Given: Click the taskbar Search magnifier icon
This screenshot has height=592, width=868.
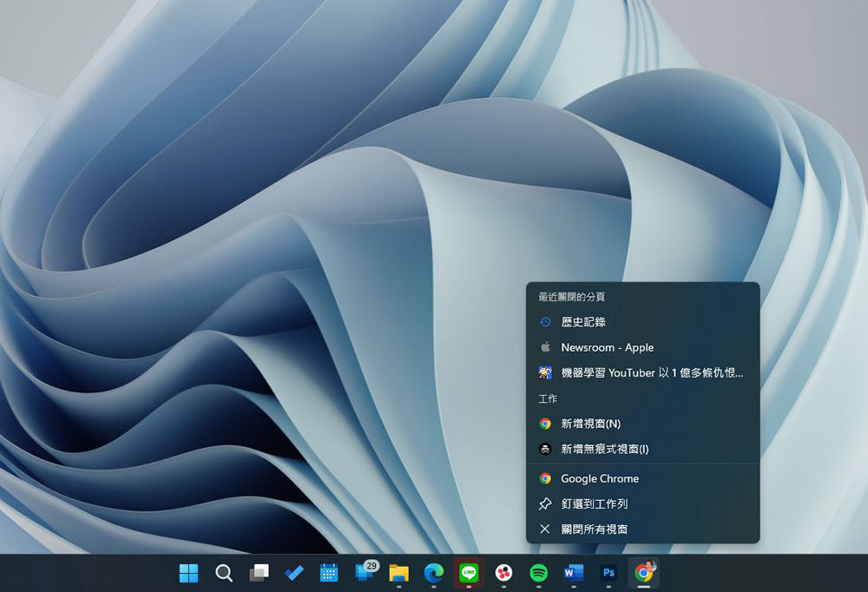Looking at the screenshot, I should click(224, 573).
